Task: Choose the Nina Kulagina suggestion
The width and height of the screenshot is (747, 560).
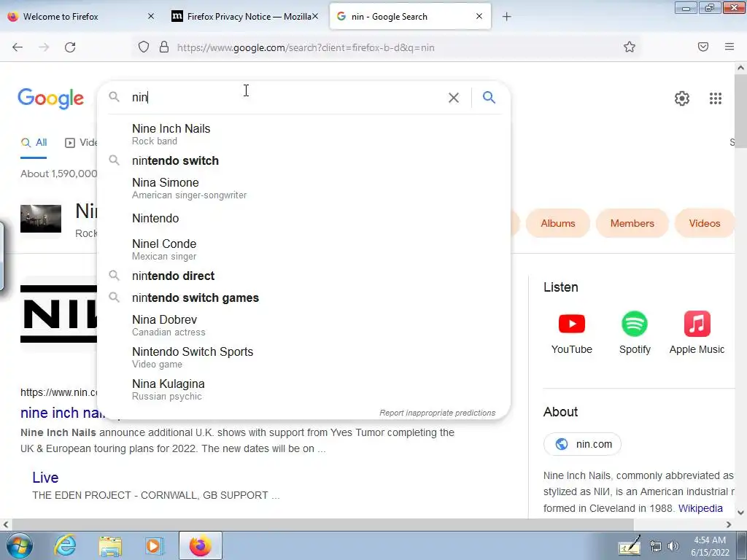Action: point(304,389)
